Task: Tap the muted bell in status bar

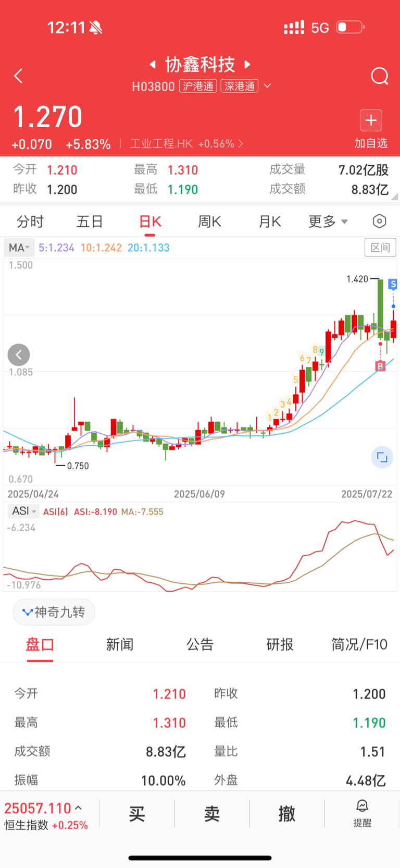Action: click(96, 28)
